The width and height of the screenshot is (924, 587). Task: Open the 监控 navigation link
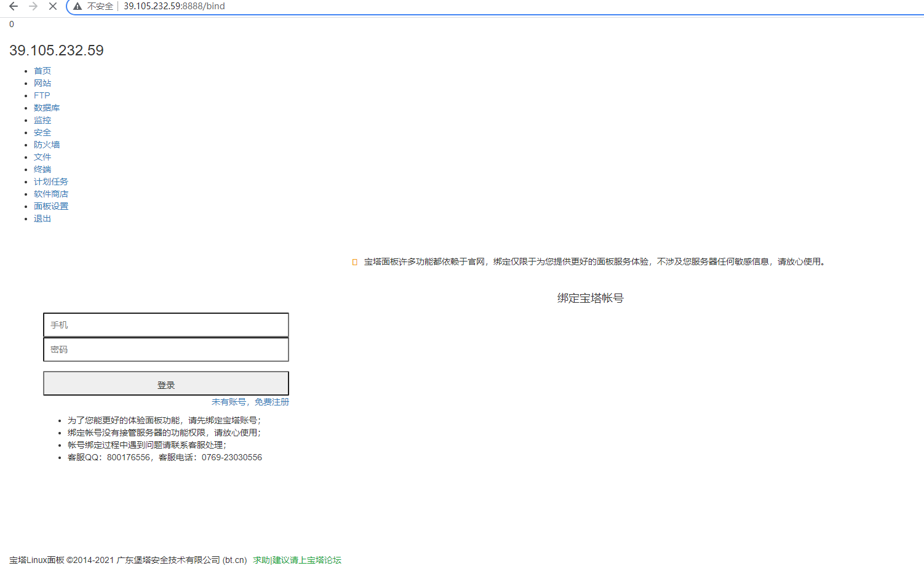pos(42,120)
